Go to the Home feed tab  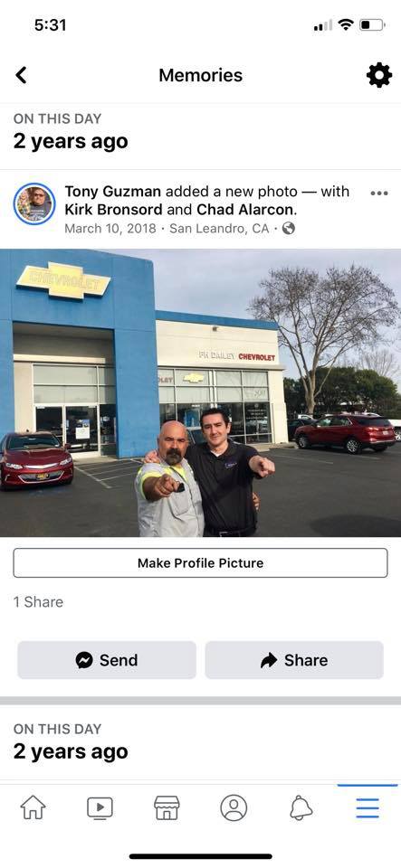point(33,807)
